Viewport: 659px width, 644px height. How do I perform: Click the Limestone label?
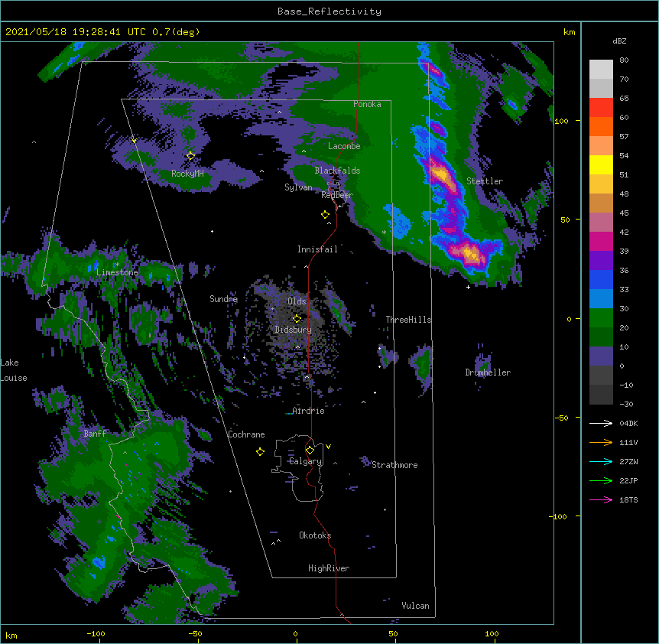(117, 272)
